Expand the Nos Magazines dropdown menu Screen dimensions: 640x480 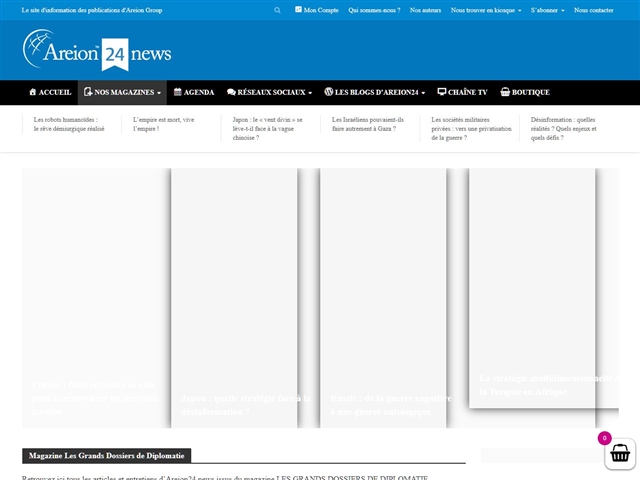(x=122, y=92)
